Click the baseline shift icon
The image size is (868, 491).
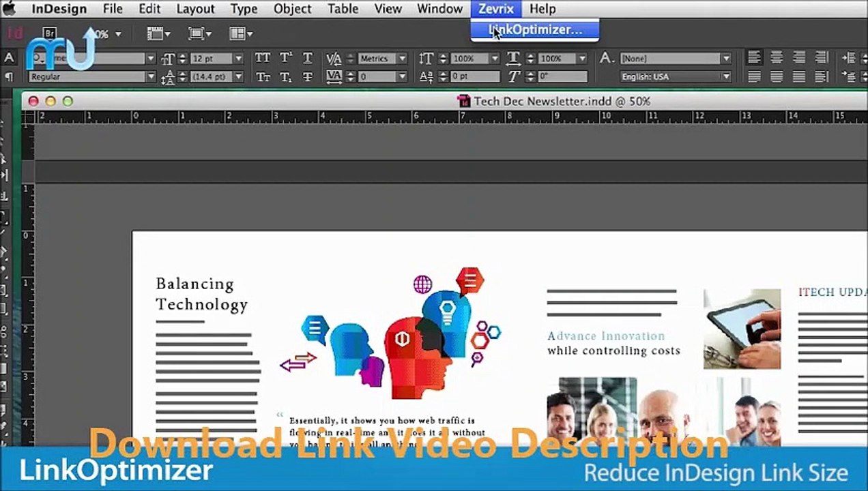tap(426, 76)
